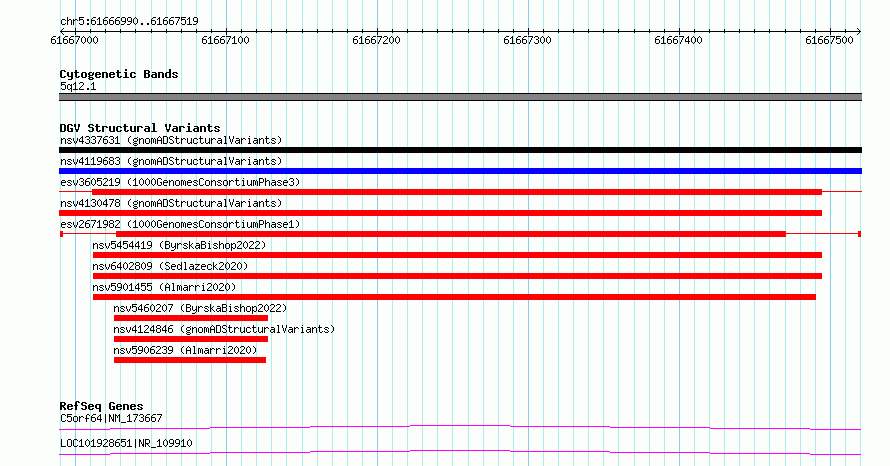Select nsv4124846 gnomADStructuralVariants short variant

pos(191,339)
